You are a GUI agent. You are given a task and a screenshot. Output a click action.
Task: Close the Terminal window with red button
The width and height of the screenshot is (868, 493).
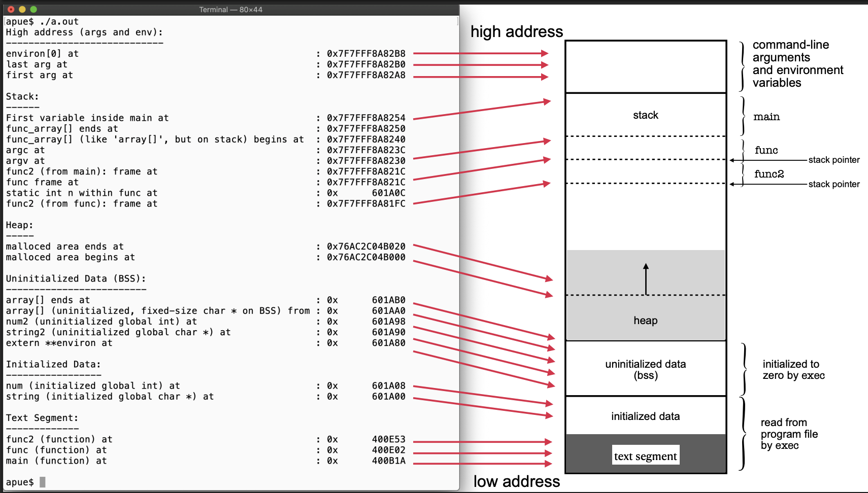pos(11,9)
